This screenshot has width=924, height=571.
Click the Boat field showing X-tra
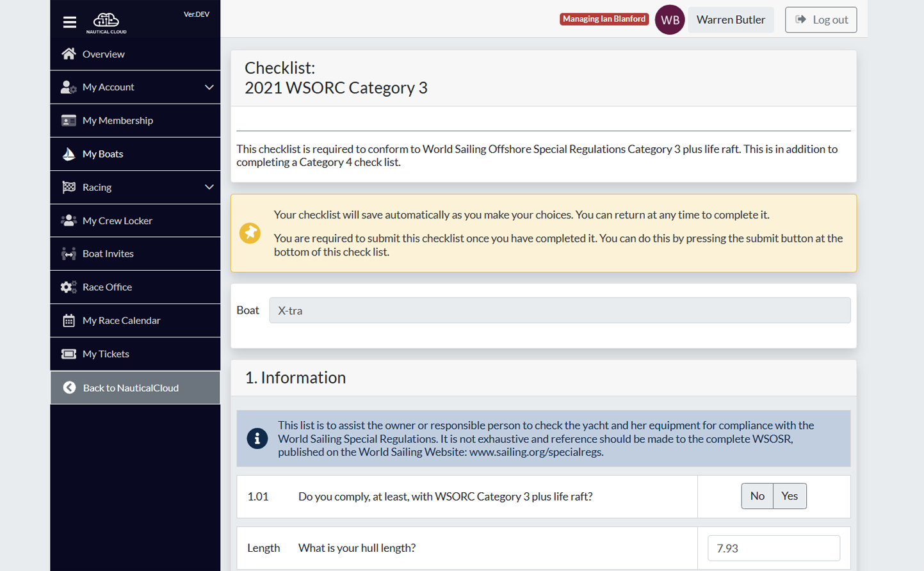[x=560, y=310]
